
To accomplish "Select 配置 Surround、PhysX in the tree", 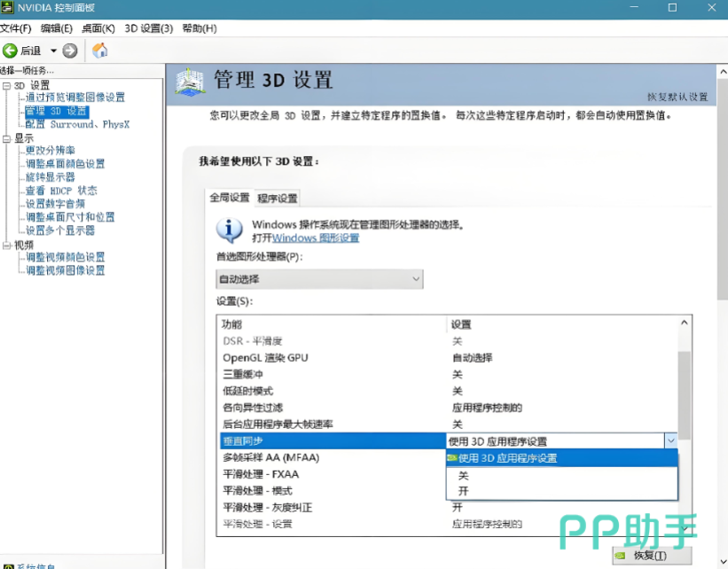I will click(77, 124).
